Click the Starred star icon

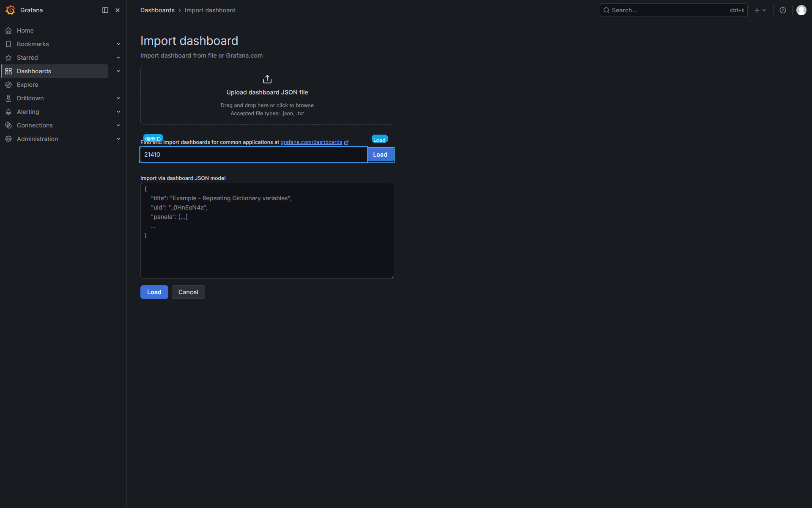coord(8,58)
